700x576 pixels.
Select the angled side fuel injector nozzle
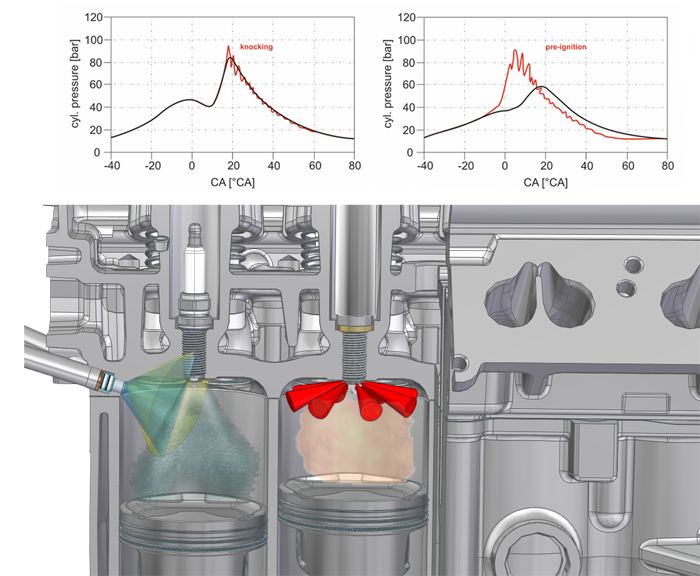pos(71,362)
